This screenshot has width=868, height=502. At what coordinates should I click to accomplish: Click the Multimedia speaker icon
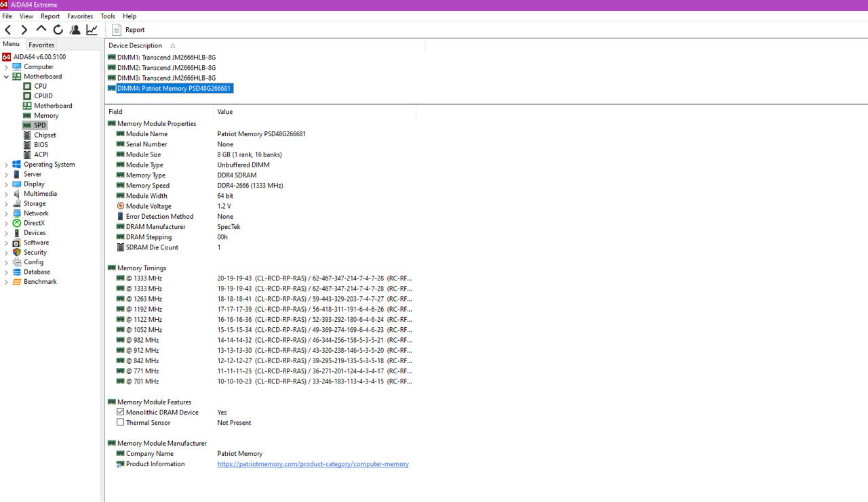tap(17, 194)
